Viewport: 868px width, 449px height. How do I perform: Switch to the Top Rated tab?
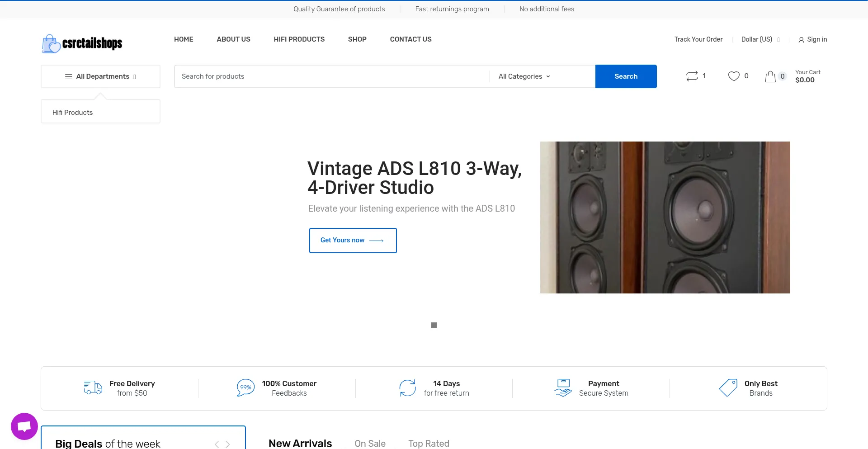[x=429, y=443]
